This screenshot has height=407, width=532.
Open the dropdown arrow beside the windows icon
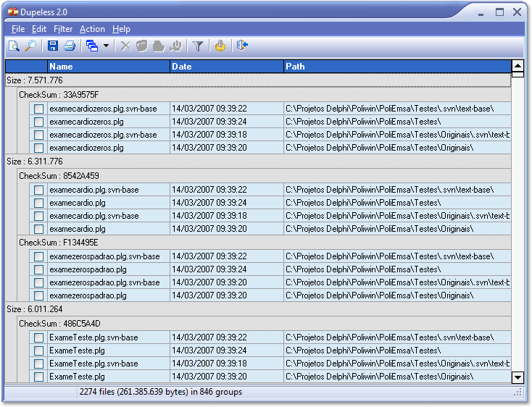coord(107,46)
